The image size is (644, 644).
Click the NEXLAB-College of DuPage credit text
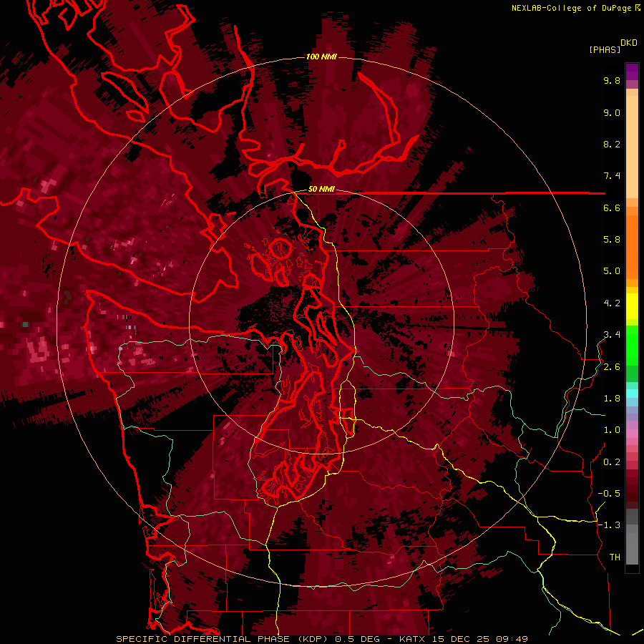[x=571, y=8]
